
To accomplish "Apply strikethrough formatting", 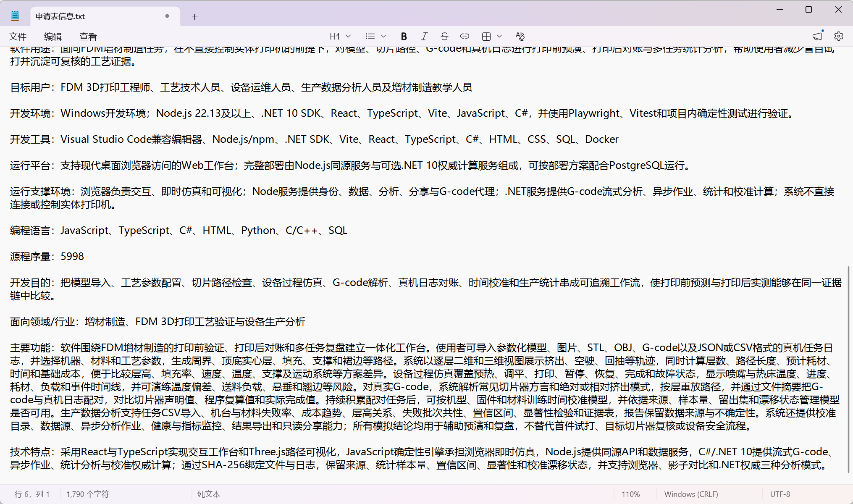I will 444,37.
